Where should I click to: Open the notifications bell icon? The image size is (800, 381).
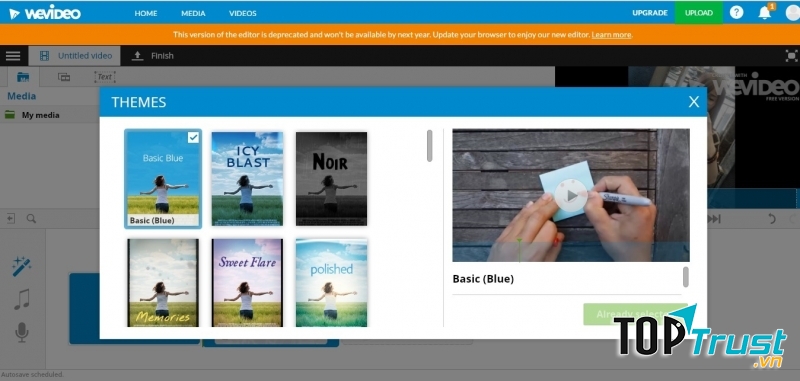tap(765, 12)
